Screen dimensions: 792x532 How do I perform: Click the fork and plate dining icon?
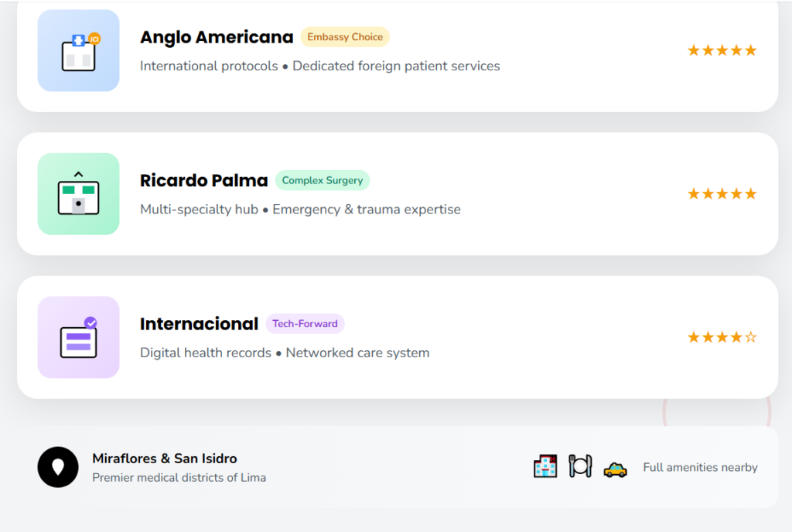click(x=580, y=466)
